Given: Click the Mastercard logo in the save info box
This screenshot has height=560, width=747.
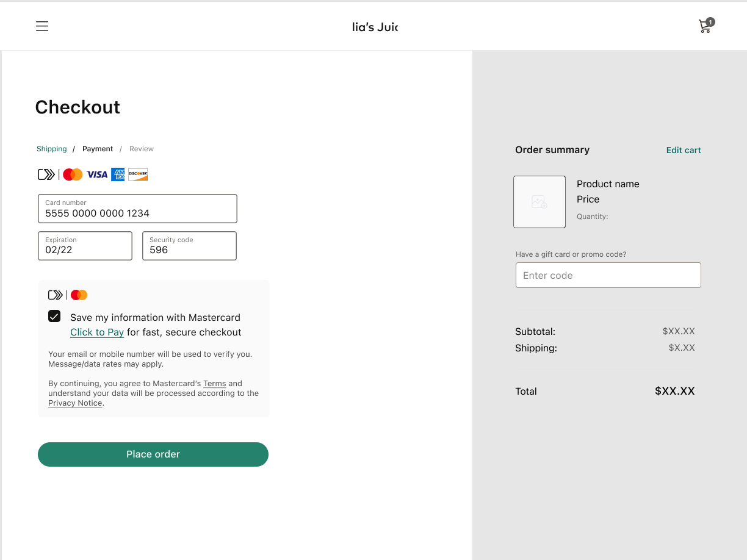Looking at the screenshot, I should [x=79, y=295].
